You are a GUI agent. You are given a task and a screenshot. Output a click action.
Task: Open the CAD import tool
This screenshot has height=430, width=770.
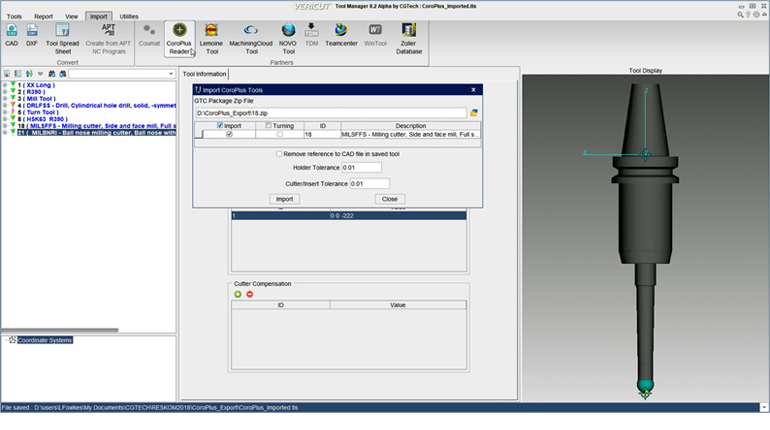(11, 35)
